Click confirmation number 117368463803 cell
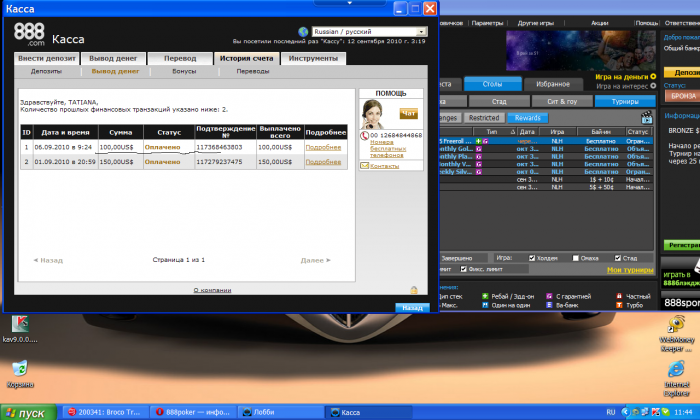 (x=225, y=147)
